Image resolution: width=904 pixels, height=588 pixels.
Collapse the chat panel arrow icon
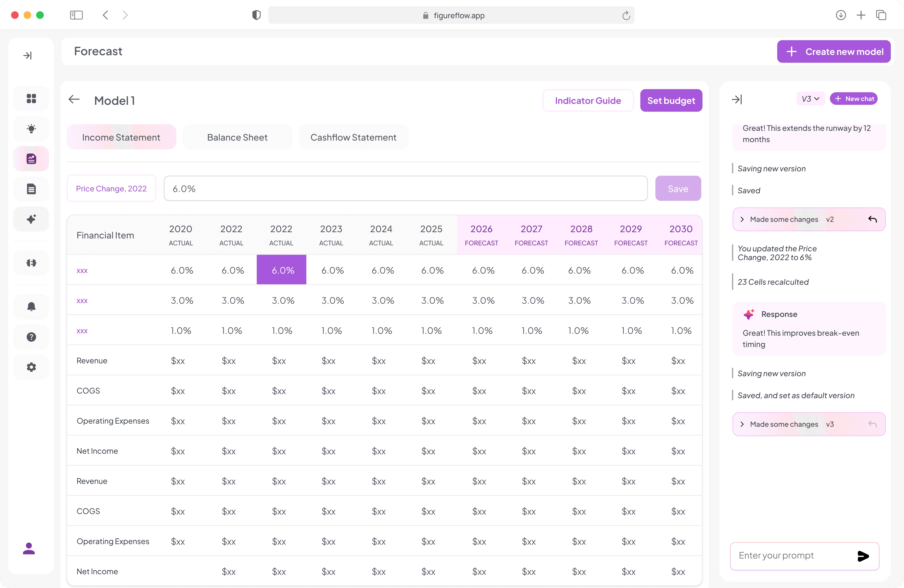737,99
